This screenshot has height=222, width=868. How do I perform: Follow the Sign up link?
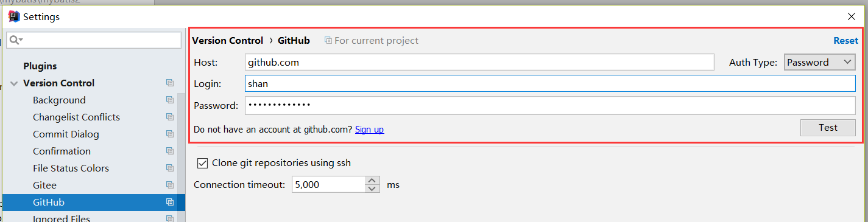(369, 130)
